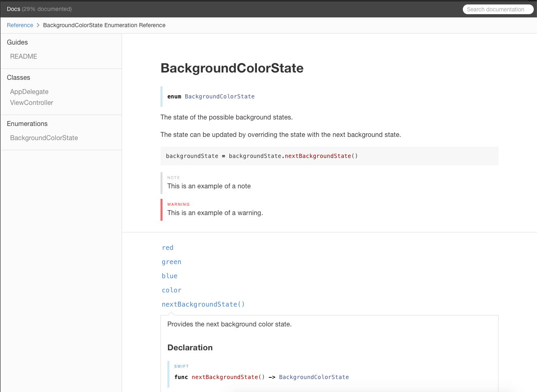Focus the Search documentation field
This screenshot has width=537, height=392.
pyautogui.click(x=498, y=9)
